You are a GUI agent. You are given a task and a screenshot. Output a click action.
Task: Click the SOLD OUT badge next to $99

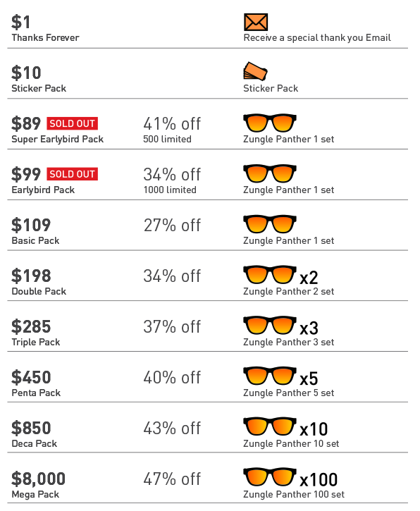tap(73, 174)
